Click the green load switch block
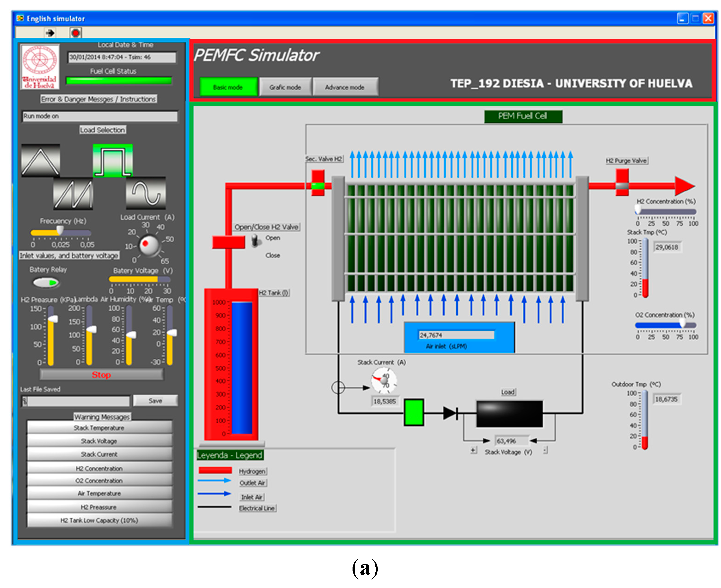 (414, 412)
